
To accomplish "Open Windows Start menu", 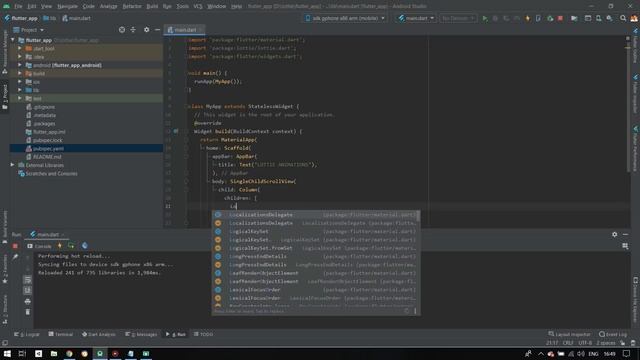I will [7, 353].
